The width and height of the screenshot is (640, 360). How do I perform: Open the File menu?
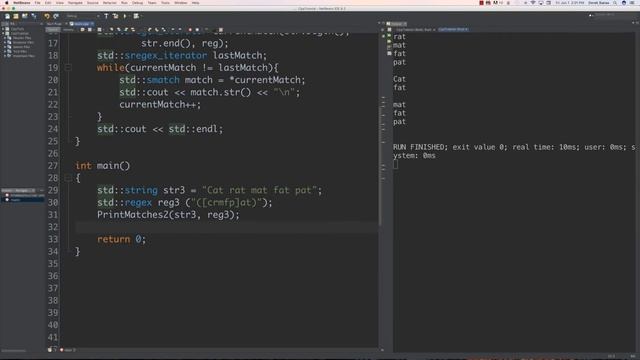tap(37, 3)
